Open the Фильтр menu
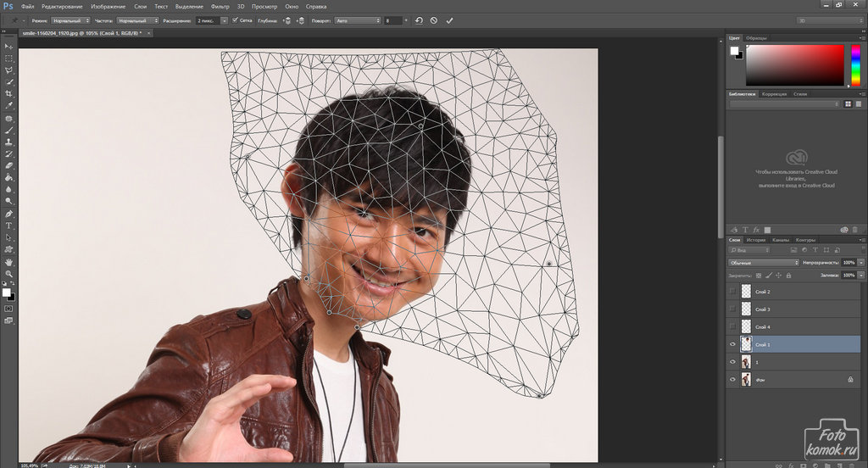The width and height of the screenshot is (868, 468). (220, 6)
